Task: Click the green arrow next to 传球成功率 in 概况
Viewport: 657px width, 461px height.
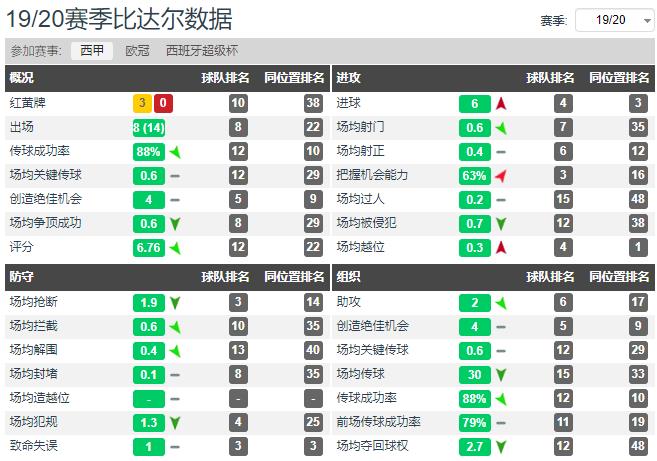Action: (175, 152)
